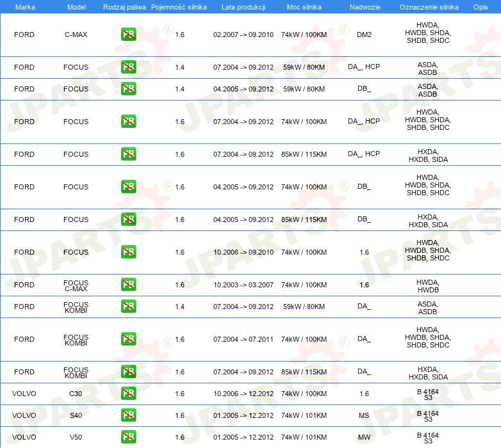Click fuel icon in Focus 1.6 85kW DB_ row
501x448 pixels.
[x=128, y=220]
